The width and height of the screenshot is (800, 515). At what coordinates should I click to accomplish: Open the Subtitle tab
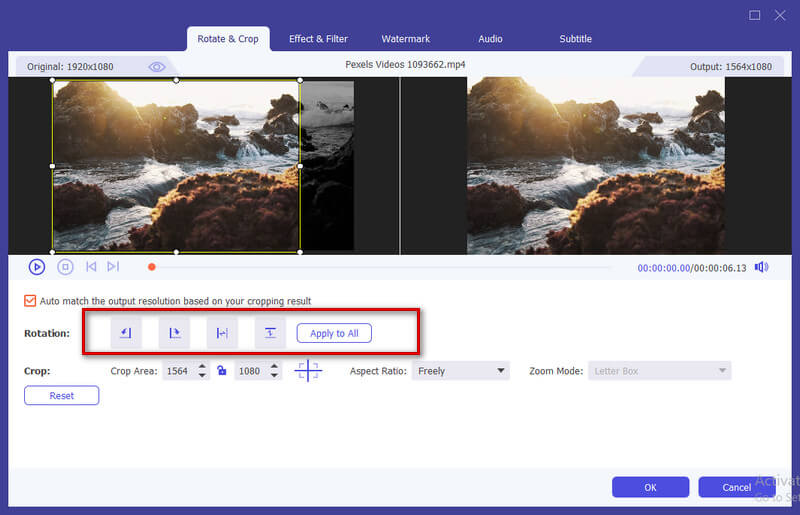click(x=576, y=39)
